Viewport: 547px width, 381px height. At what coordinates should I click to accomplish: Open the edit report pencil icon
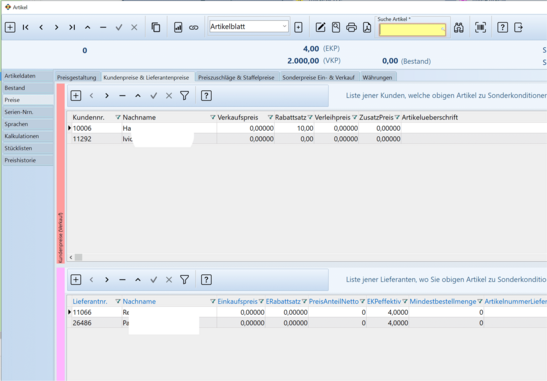pos(320,27)
